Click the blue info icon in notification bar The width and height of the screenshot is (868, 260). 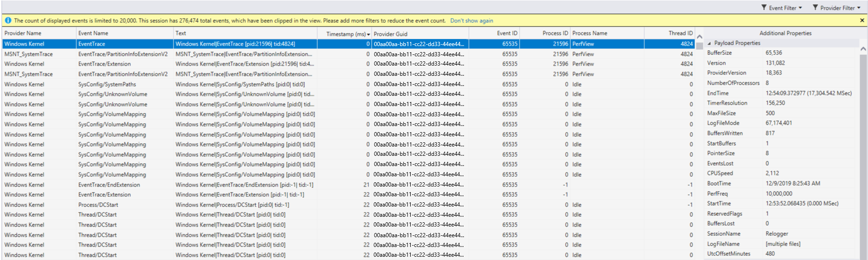point(8,20)
